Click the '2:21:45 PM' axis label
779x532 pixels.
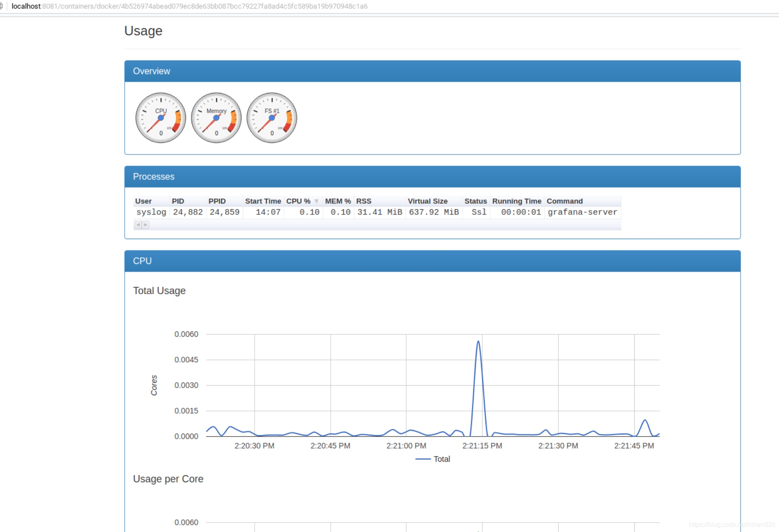coord(634,446)
